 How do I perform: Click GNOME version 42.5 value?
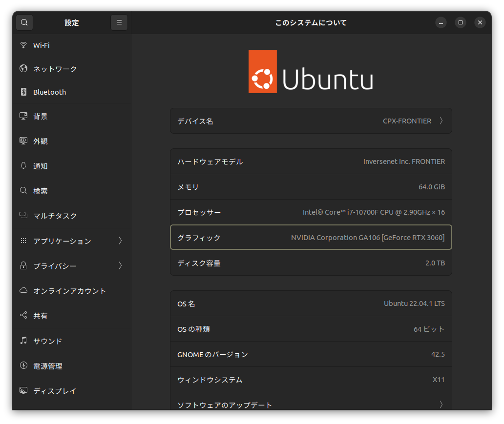pyautogui.click(x=438, y=354)
